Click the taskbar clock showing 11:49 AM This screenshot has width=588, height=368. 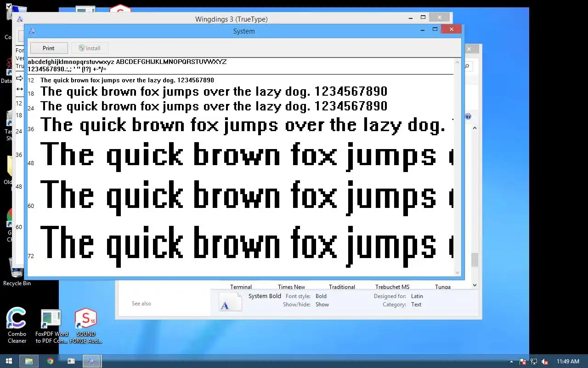568,362
